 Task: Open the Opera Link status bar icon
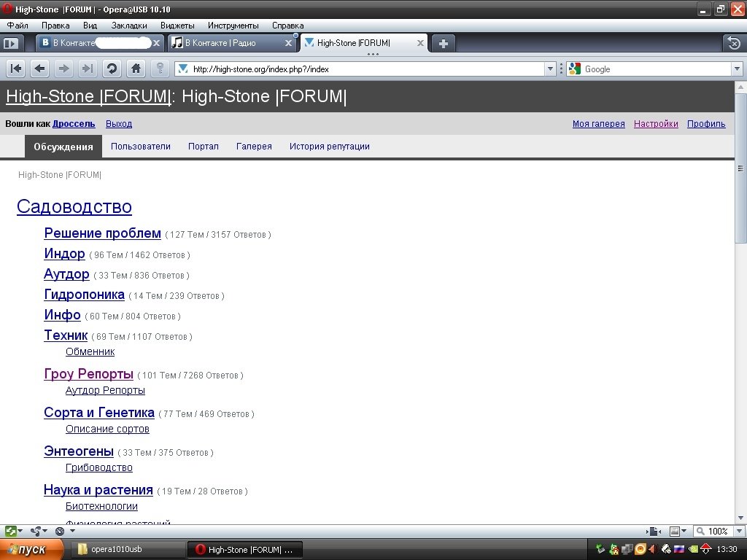(10, 531)
